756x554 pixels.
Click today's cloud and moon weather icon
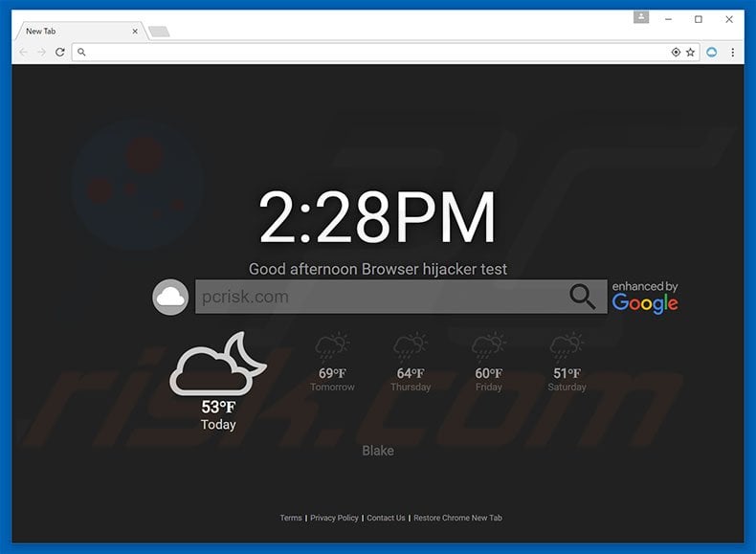coord(218,364)
